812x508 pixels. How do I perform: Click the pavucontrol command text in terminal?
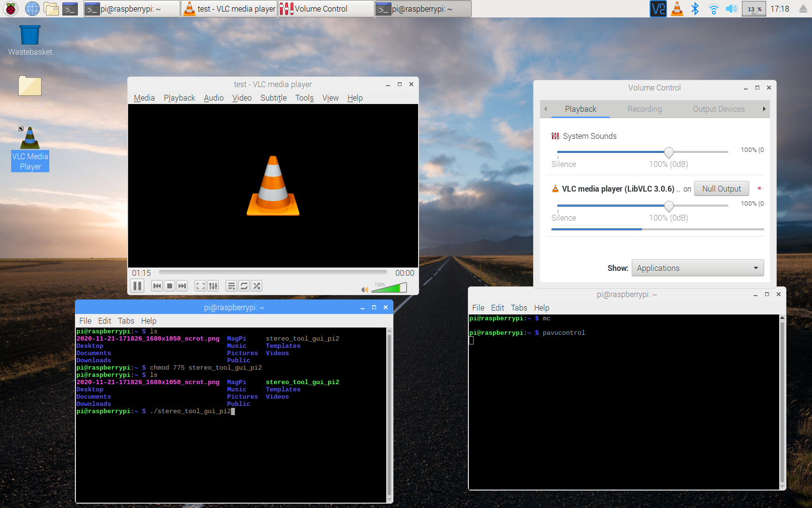coord(564,333)
